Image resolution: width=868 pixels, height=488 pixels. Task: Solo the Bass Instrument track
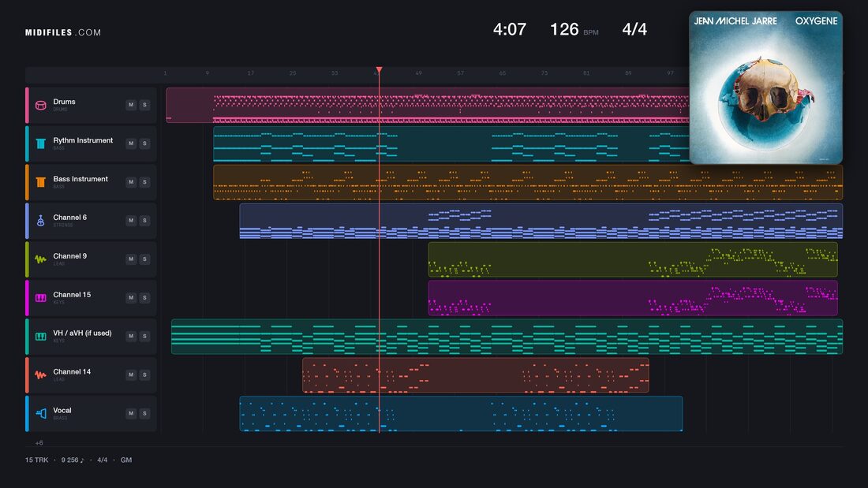tap(144, 182)
